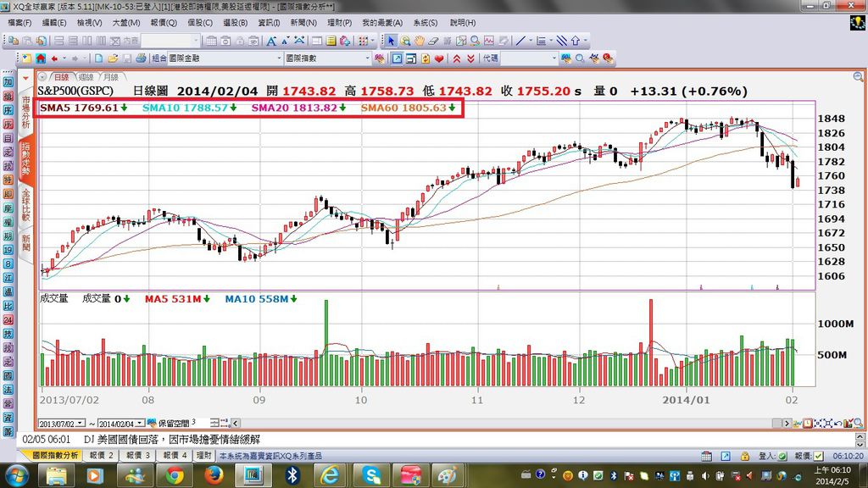Screen dimensions: 868x488
Task: Click the right arrow of the chart scrollbar
Action: tap(787, 422)
